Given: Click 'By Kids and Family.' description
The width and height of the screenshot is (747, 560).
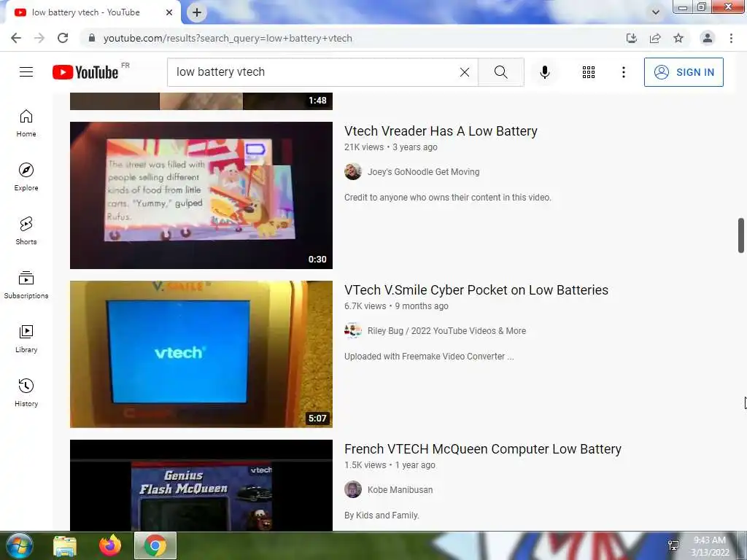Looking at the screenshot, I should pyautogui.click(x=382, y=516).
